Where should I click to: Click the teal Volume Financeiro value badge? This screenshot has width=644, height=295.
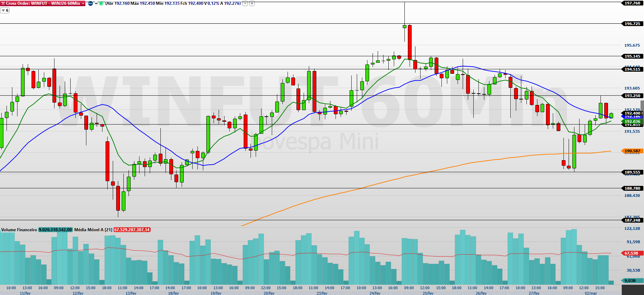[55, 230]
